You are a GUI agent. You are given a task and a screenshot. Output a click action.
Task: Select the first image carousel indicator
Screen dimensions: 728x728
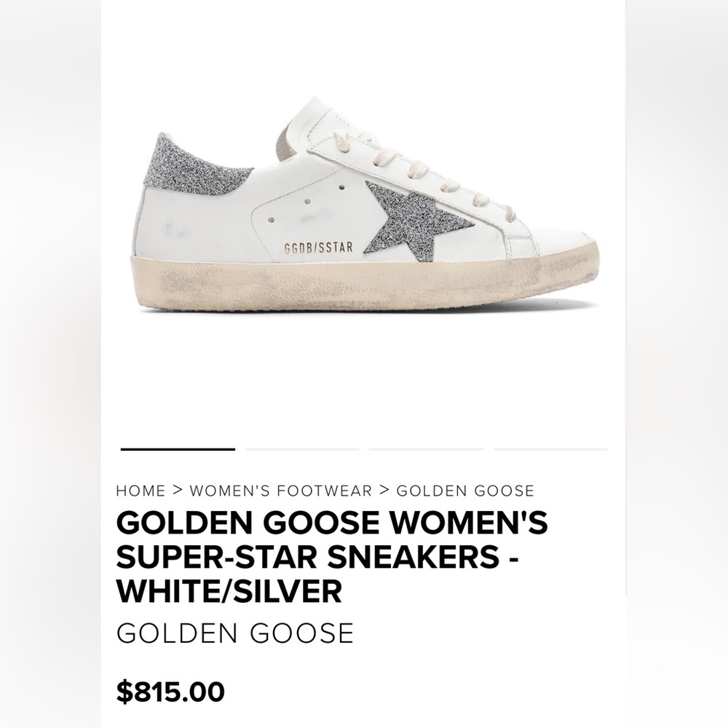[178, 450]
